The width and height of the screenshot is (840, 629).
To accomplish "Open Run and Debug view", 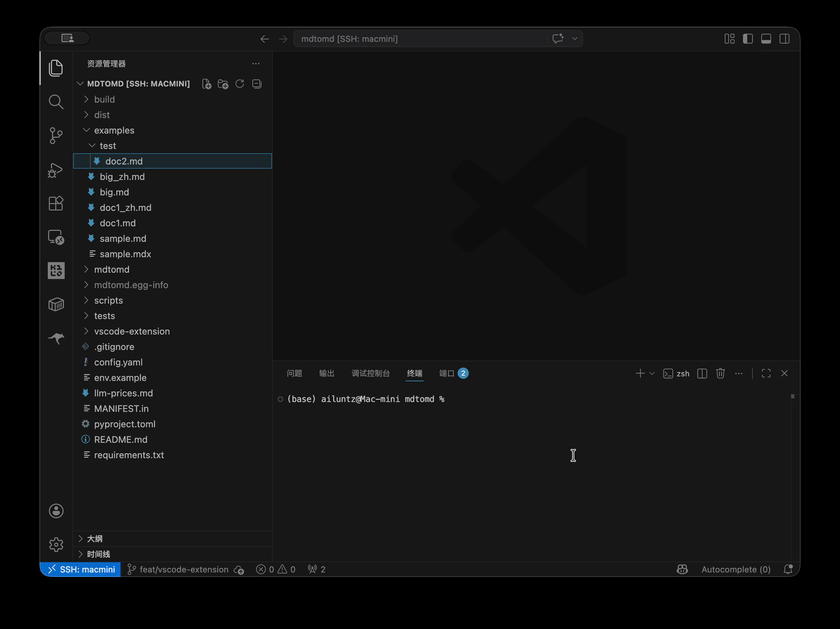I will point(56,170).
